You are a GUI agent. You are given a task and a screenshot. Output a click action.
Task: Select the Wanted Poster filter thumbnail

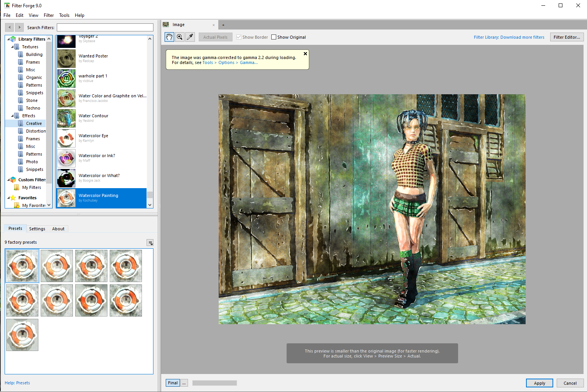click(x=66, y=59)
